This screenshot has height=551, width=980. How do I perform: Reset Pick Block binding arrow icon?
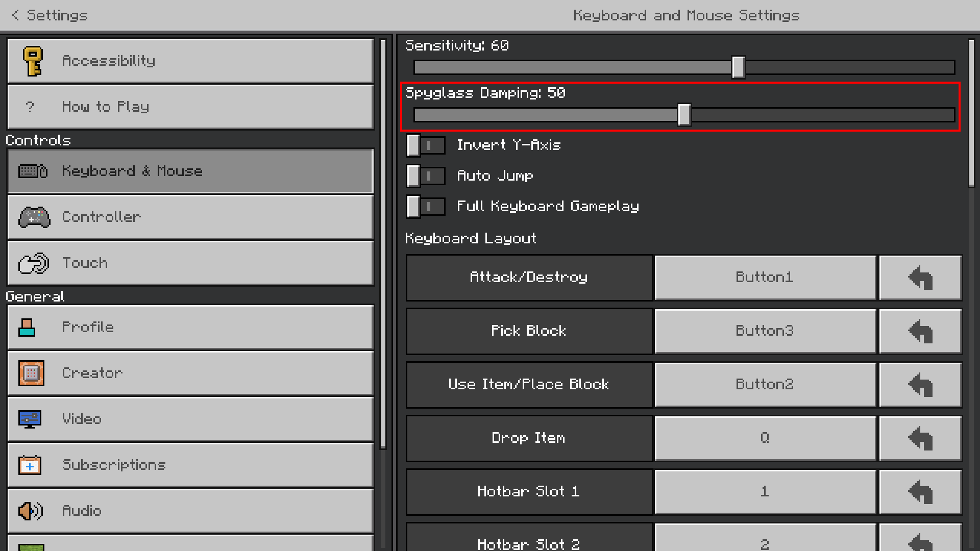pos(920,331)
